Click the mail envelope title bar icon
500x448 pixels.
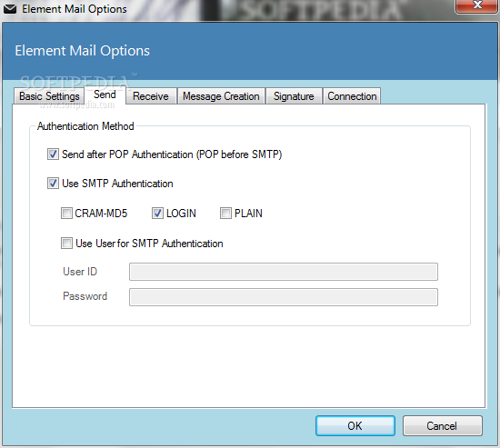pyautogui.click(x=10, y=9)
